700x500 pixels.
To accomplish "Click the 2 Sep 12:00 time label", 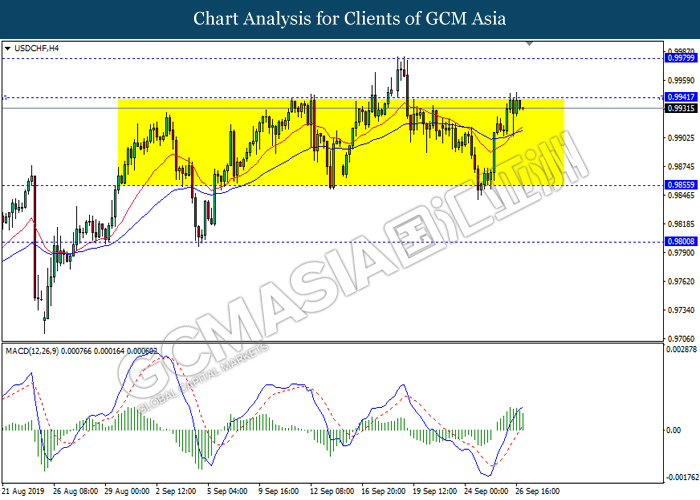I will click(x=176, y=491).
